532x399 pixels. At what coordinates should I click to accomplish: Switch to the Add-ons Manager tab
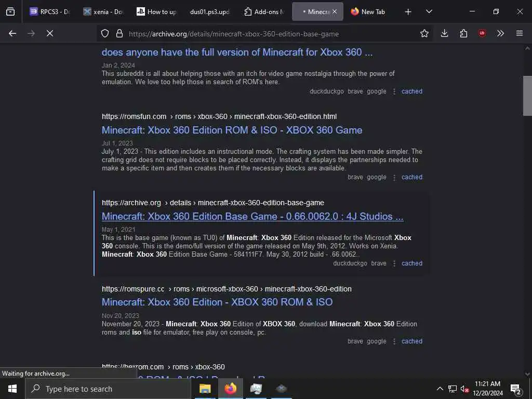263,11
